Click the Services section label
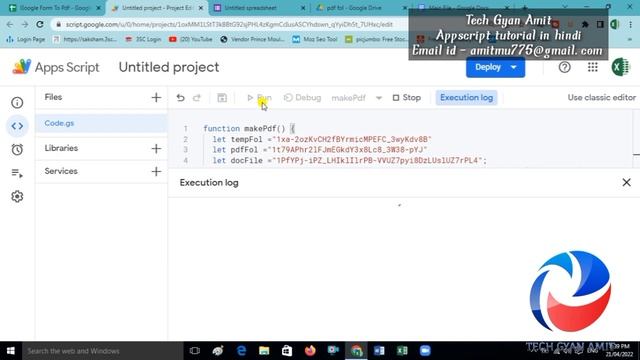640x360 pixels. click(x=61, y=171)
